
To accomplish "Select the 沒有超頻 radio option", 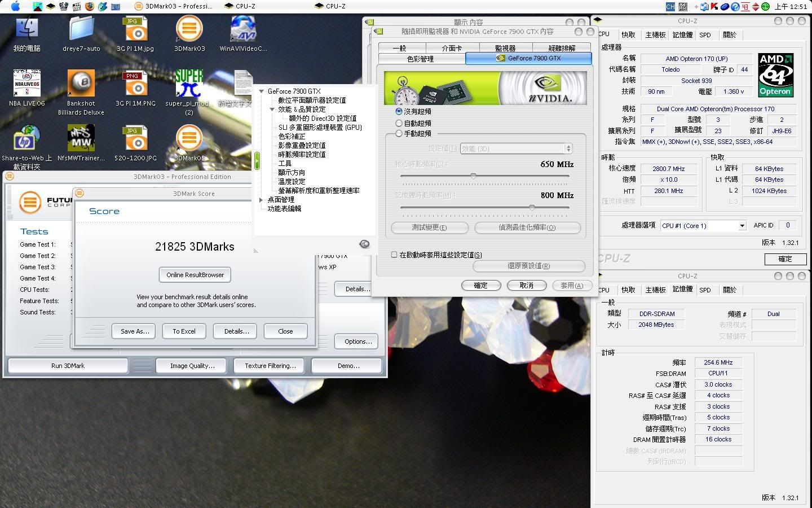I will click(x=399, y=112).
